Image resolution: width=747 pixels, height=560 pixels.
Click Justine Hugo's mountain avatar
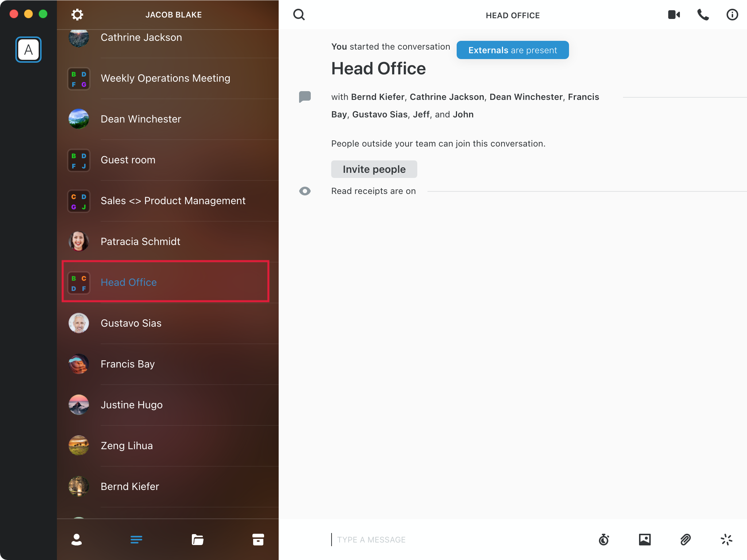pos(79,405)
